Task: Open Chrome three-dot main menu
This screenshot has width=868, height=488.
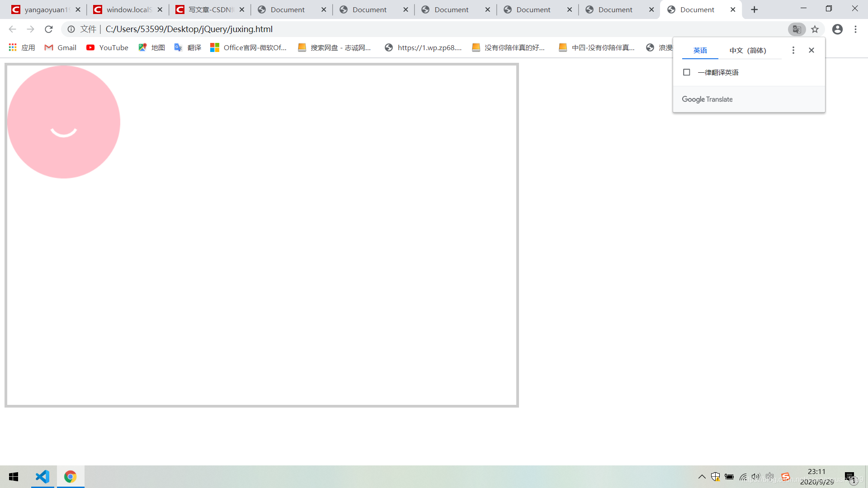Action: click(x=855, y=29)
